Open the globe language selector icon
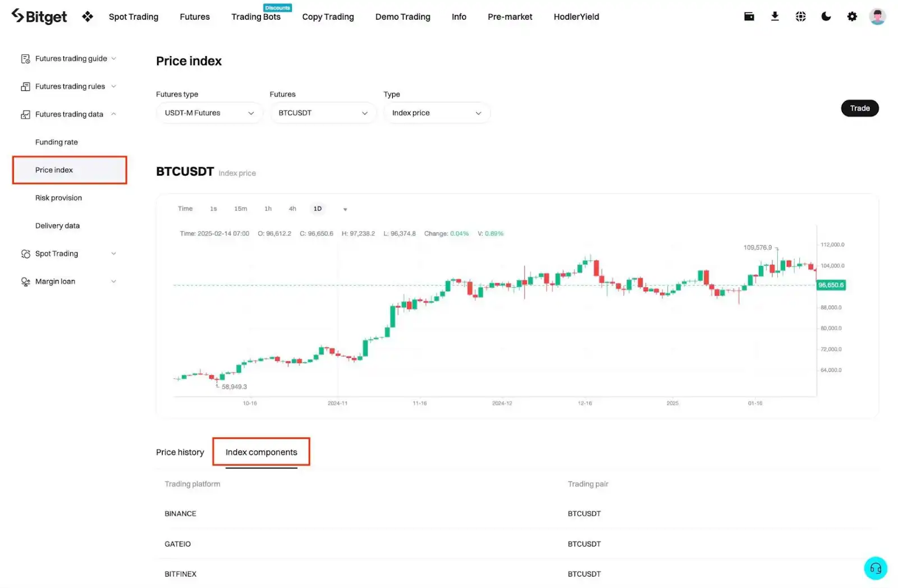Image resolution: width=898 pixels, height=588 pixels. pos(800,17)
